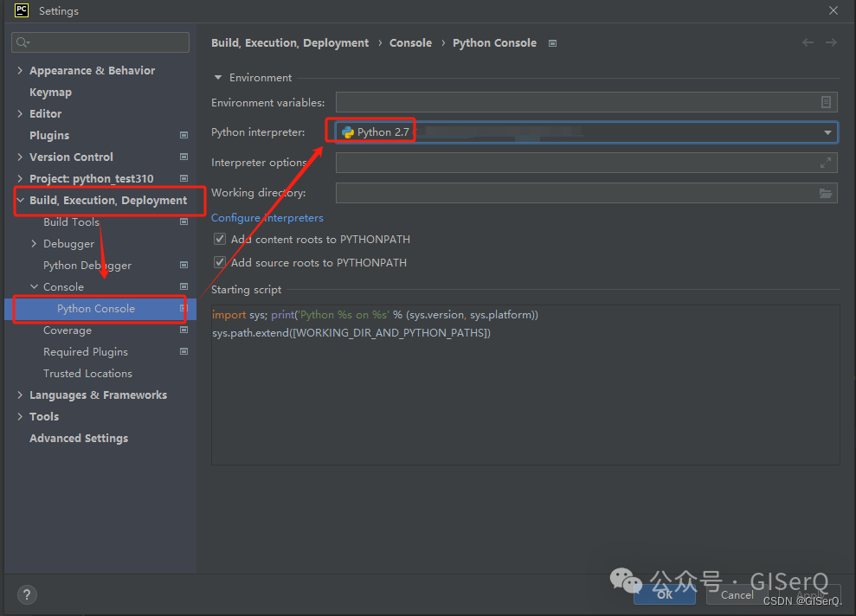Click the Python logo in interpreter field
This screenshot has width=856, height=616.
coord(348,132)
